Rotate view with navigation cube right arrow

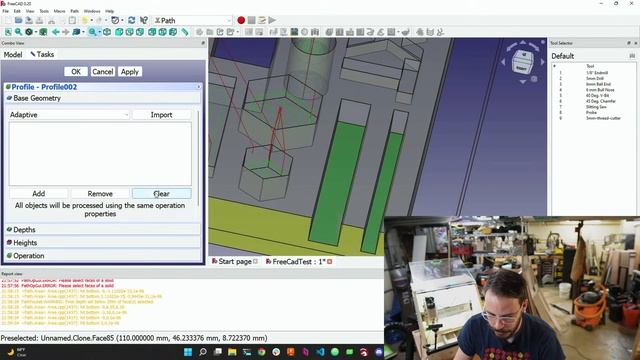tap(542, 62)
